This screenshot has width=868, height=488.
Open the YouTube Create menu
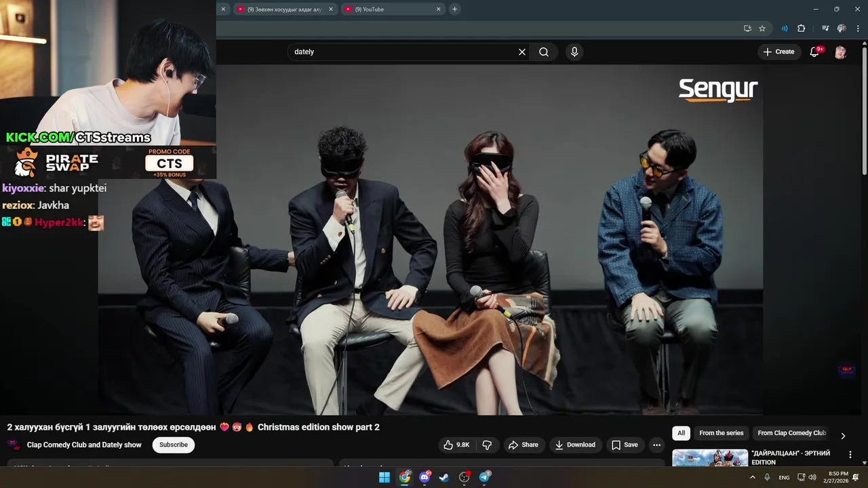pyautogui.click(x=778, y=52)
